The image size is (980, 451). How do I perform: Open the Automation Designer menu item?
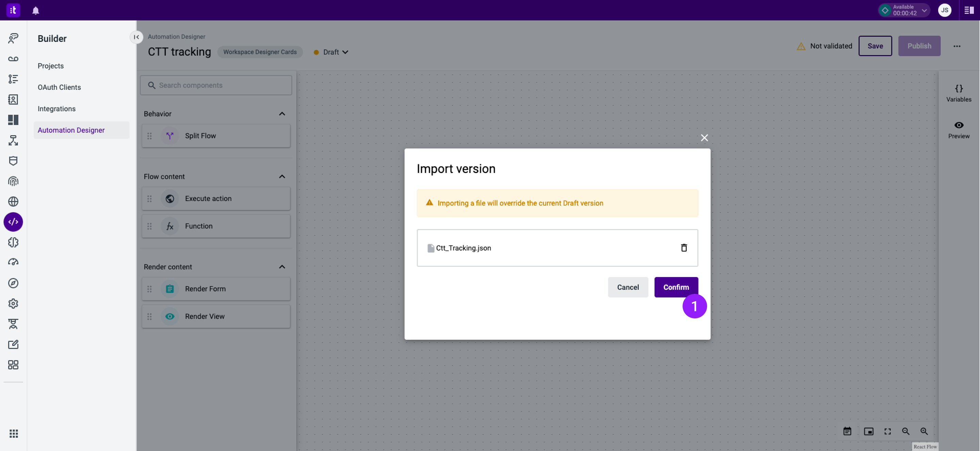click(x=71, y=130)
